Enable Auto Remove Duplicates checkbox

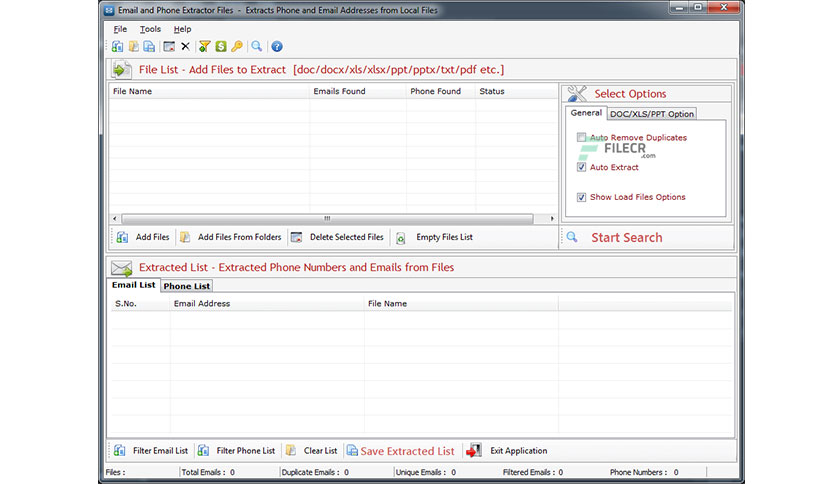point(581,138)
